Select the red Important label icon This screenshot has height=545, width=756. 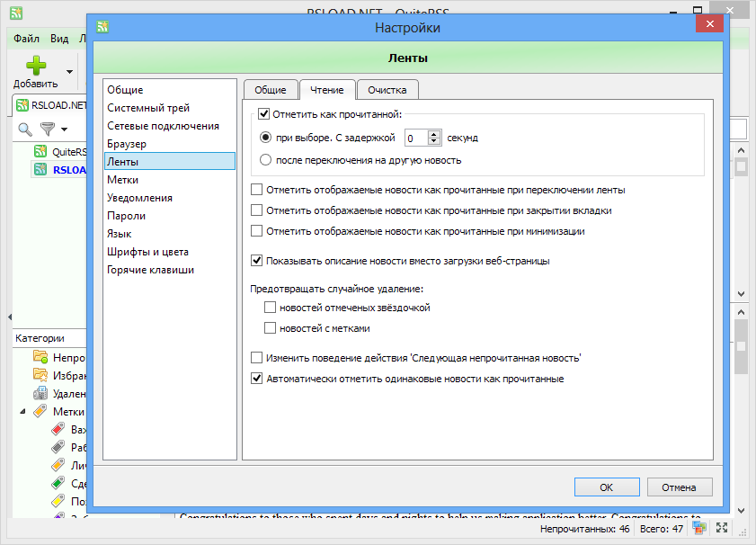[58, 429]
